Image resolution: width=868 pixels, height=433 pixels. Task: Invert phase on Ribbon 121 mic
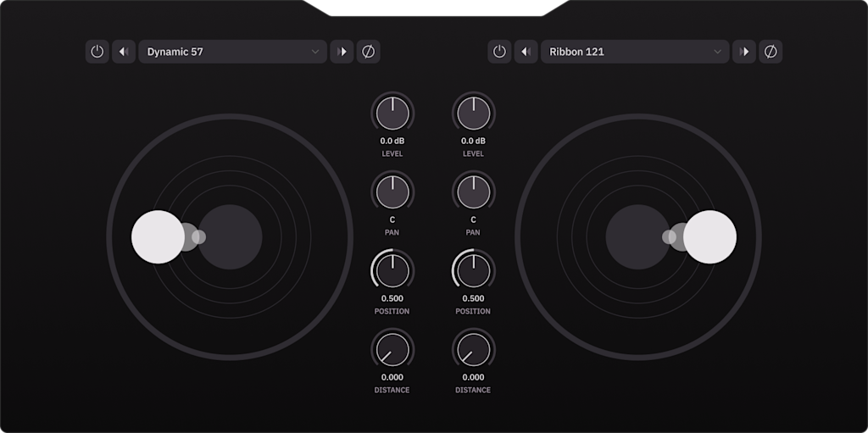coord(771,52)
